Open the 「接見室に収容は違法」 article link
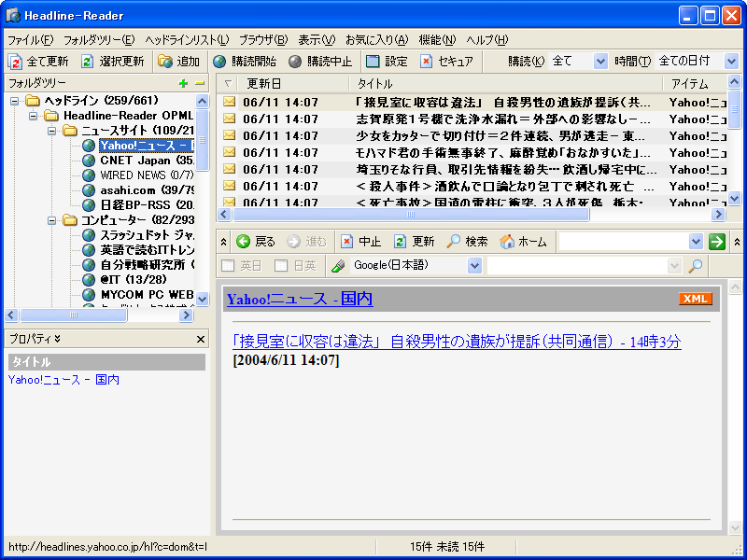747x560 pixels. click(457, 342)
